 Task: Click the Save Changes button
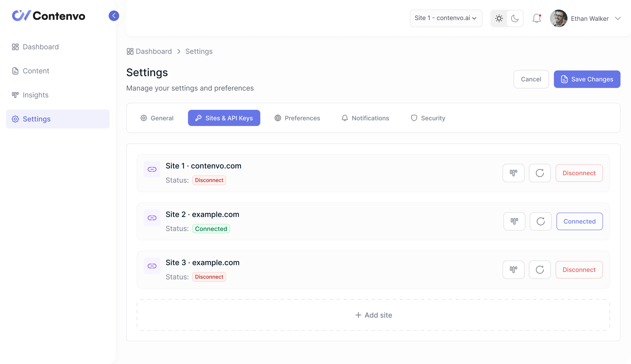pos(587,79)
